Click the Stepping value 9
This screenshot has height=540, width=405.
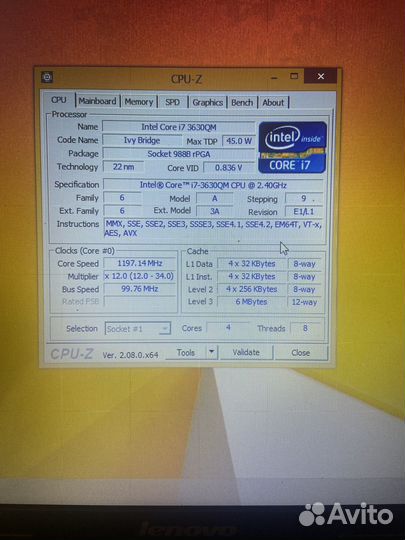304,199
